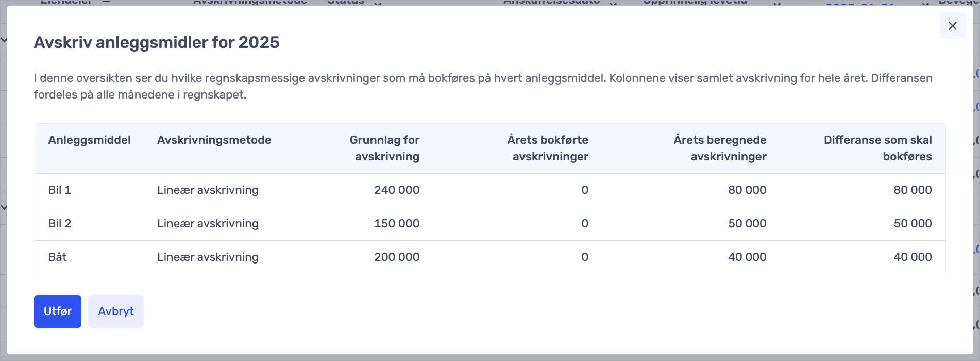Image resolution: width=980 pixels, height=361 pixels.
Task: Click Bil 1 basis value 240 000
Action: coord(396,190)
